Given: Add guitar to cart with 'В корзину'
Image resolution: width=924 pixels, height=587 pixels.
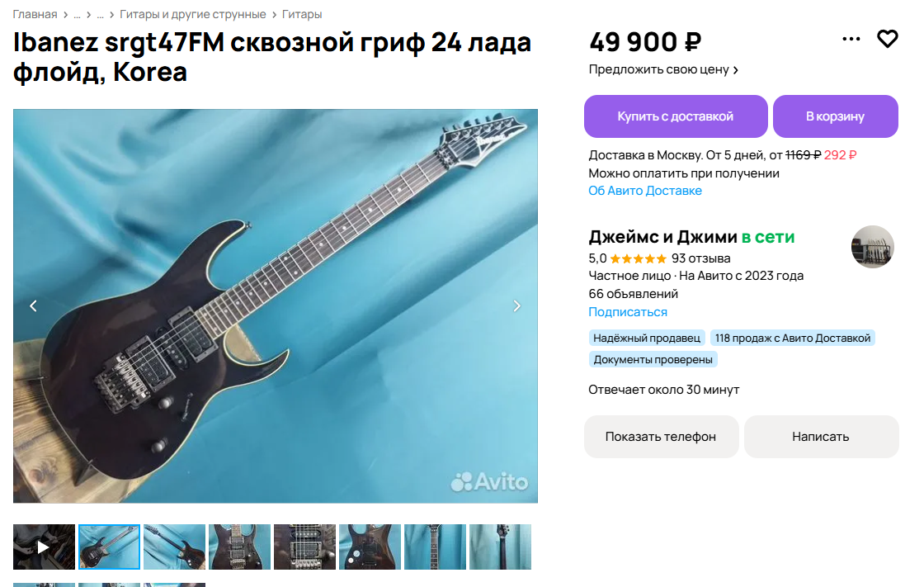Looking at the screenshot, I should tap(835, 116).
